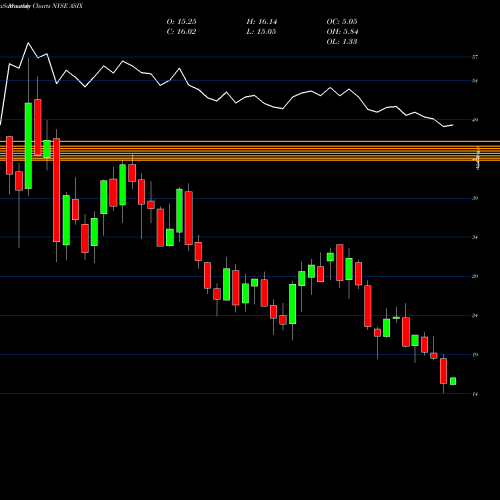Click the 24 price axis label
The height and width of the screenshot is (500, 500).
coord(475,316)
